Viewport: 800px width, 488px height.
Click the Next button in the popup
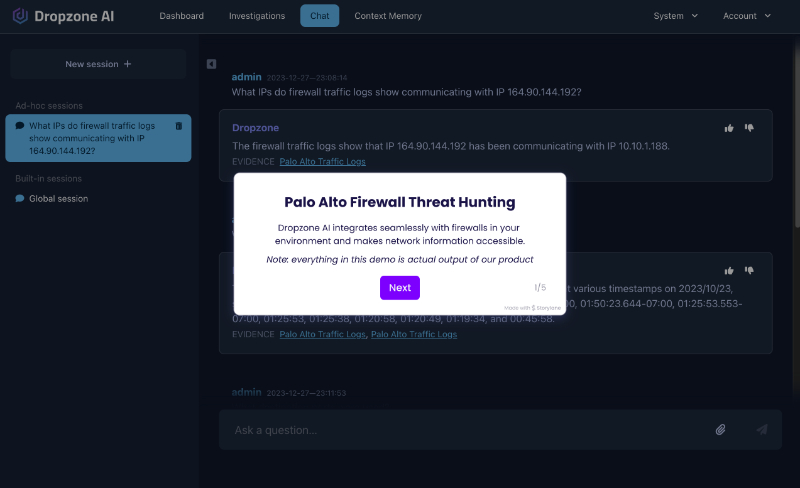[399, 288]
